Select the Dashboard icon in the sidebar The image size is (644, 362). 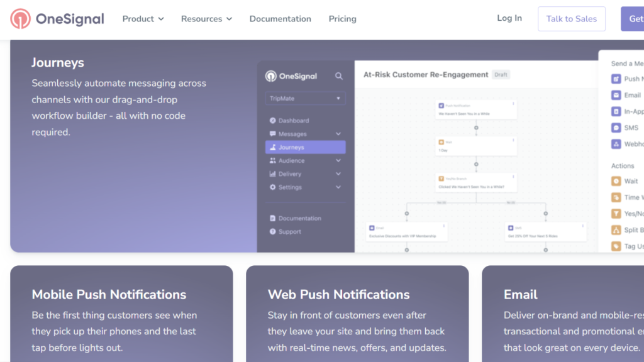272,121
